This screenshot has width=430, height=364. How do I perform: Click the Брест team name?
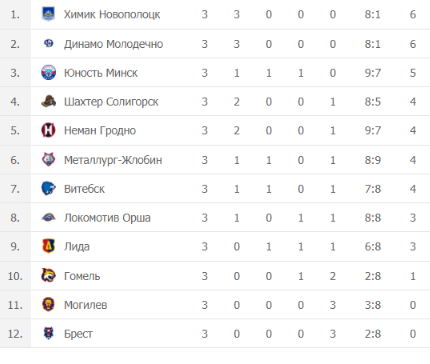coord(78,334)
